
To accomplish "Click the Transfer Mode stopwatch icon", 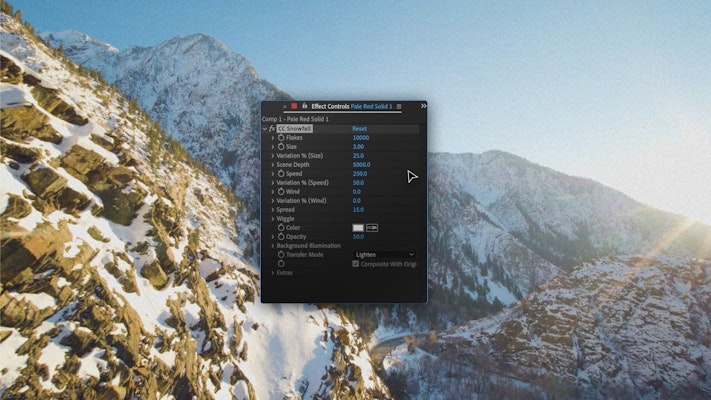I will point(281,255).
